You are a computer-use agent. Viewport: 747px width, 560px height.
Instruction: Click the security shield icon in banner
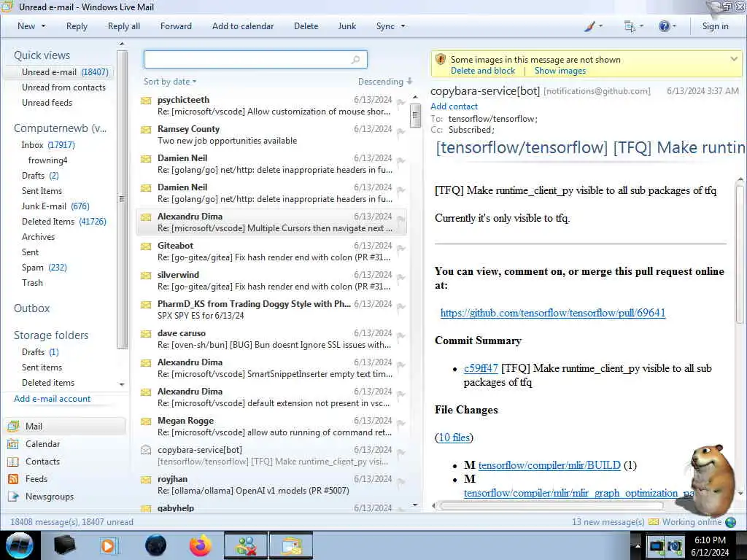point(441,60)
